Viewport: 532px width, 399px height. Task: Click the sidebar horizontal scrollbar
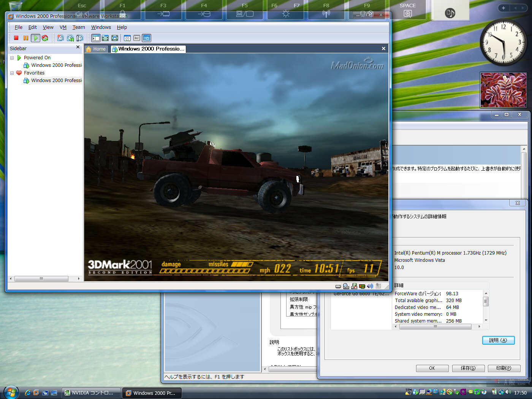click(41, 279)
